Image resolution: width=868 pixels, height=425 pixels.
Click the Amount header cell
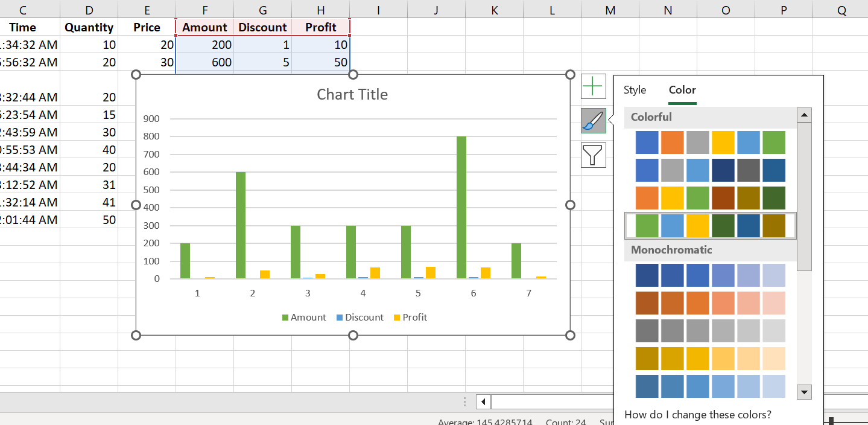[x=204, y=27]
